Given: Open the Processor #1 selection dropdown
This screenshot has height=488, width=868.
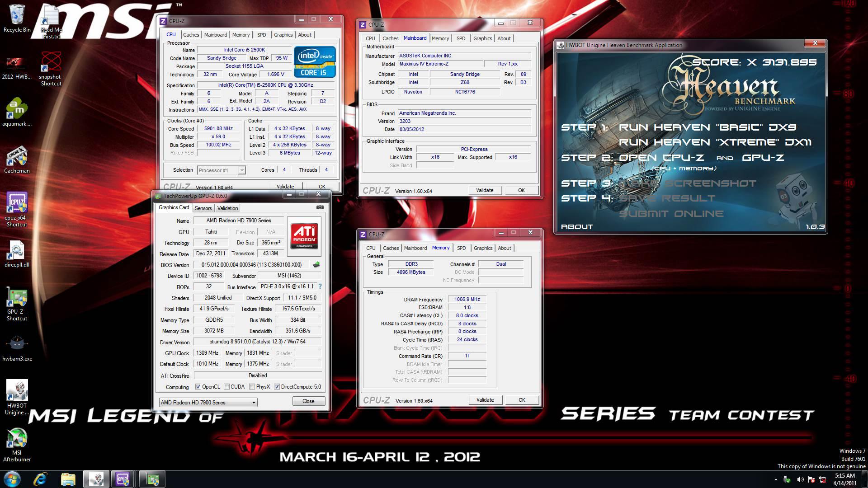Looking at the screenshot, I should (x=222, y=170).
